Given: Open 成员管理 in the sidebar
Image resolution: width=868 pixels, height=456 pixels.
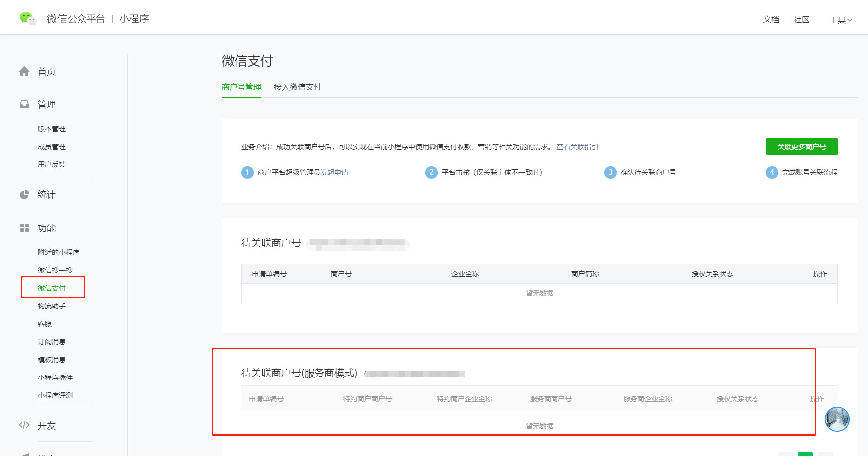Looking at the screenshot, I should click(52, 147).
